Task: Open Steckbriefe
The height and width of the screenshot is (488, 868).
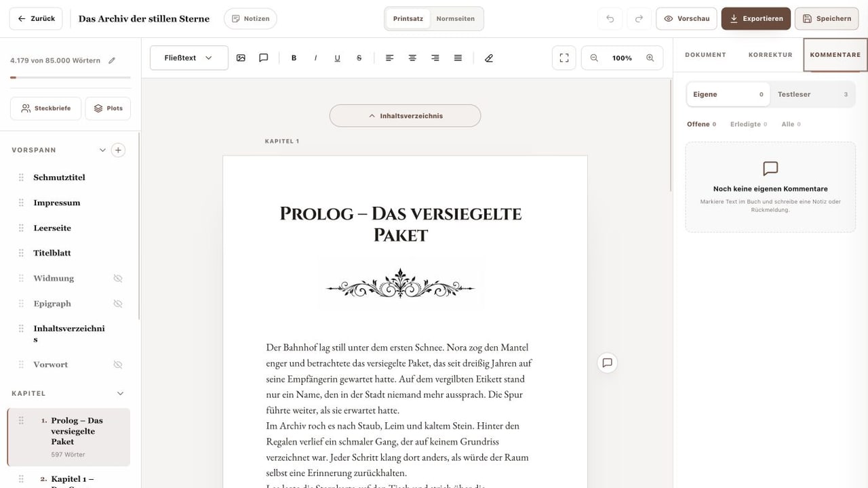Action: point(45,108)
